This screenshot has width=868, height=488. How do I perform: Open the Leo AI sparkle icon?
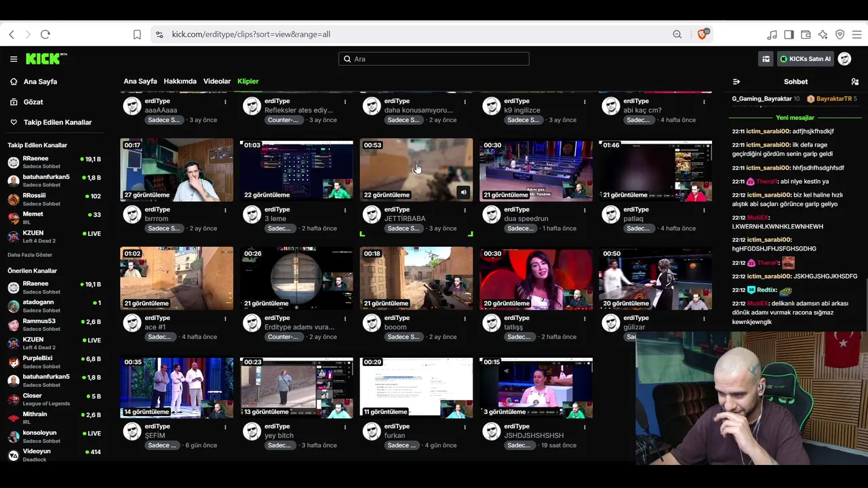tap(823, 35)
